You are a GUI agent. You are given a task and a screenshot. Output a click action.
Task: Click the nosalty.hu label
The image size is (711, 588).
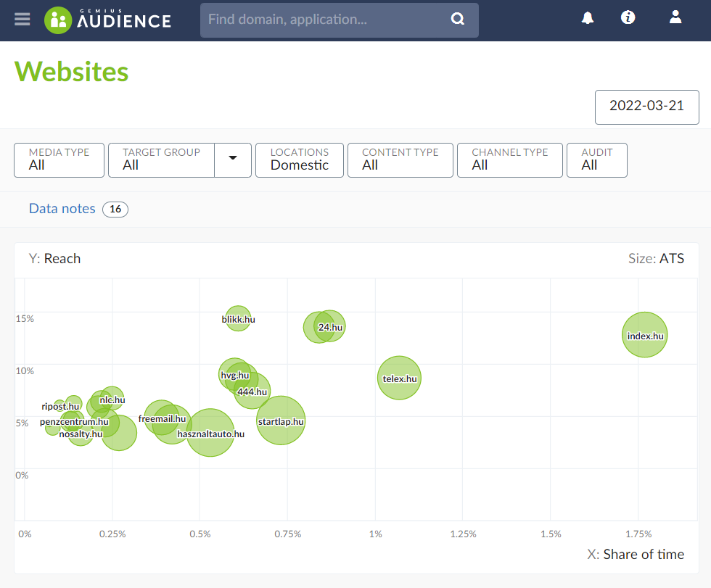coord(81,434)
